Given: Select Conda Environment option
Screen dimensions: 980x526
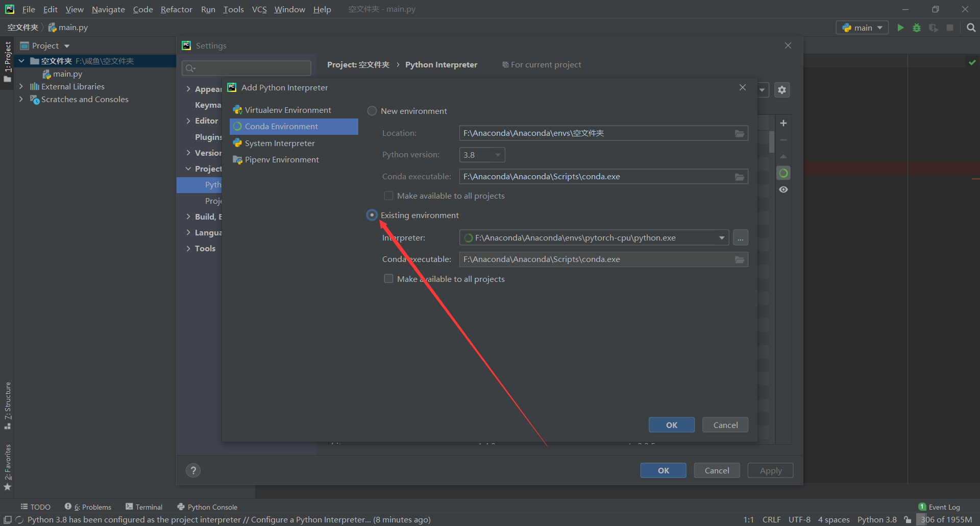Looking at the screenshot, I should point(293,127).
